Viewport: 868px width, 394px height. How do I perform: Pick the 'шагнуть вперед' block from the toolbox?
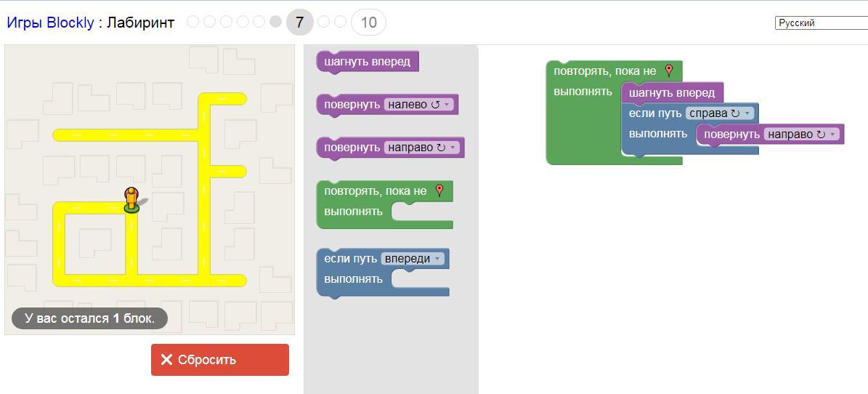[x=367, y=62]
